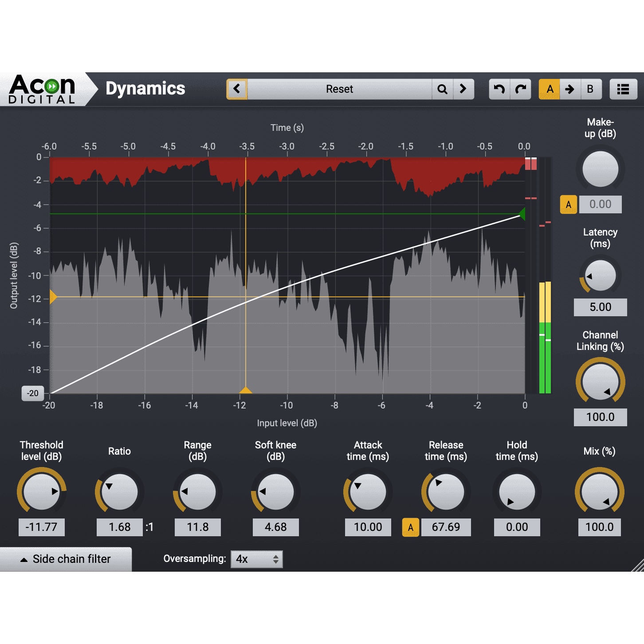Click the previous preset arrow
Viewport: 644px width, 644px height.
(236, 89)
